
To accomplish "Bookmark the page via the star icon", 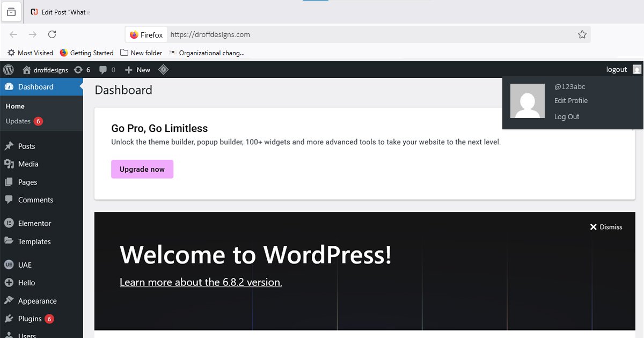I will (582, 34).
